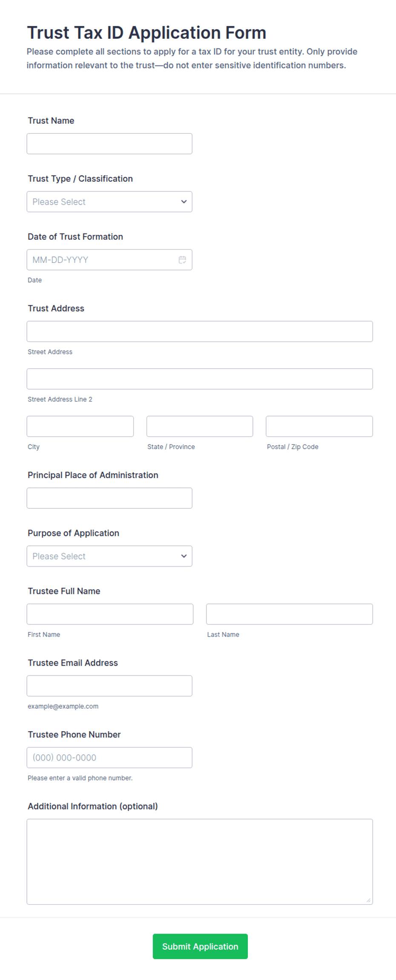Viewport: 396px width, 980px height.
Task: Open the calendar date picker icon
Action: click(182, 260)
